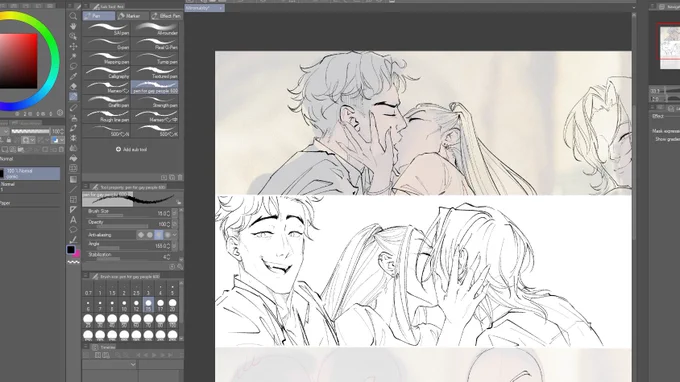Click the lock layer icon
The height and width of the screenshot is (382, 680).
click(x=8, y=140)
